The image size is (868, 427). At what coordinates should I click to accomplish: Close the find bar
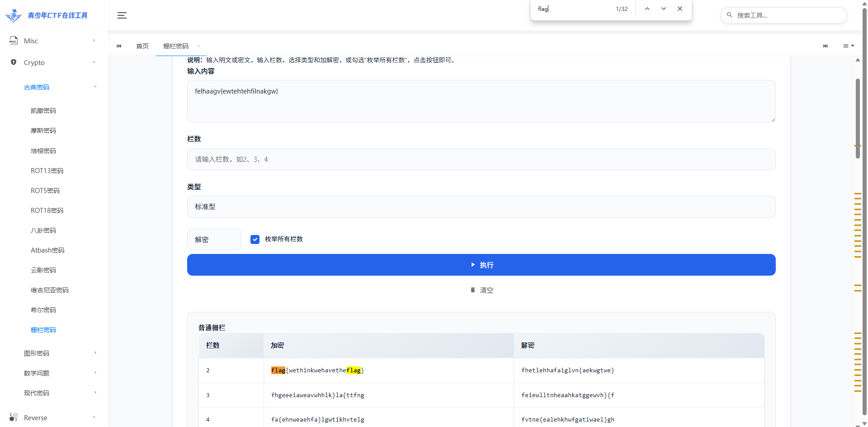pos(679,9)
